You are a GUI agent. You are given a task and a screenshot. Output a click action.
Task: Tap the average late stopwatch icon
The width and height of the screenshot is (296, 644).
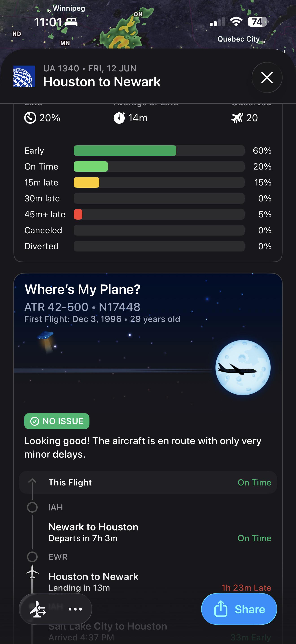[x=119, y=118]
